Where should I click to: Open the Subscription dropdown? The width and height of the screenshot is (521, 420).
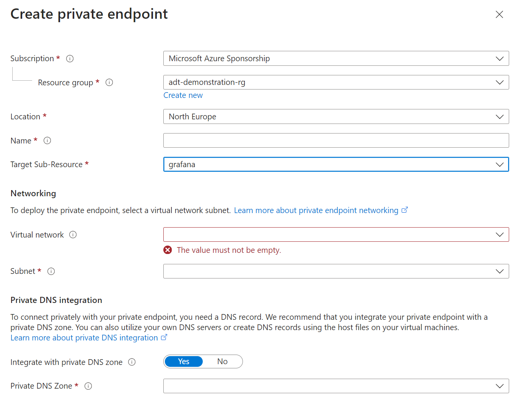(336, 59)
